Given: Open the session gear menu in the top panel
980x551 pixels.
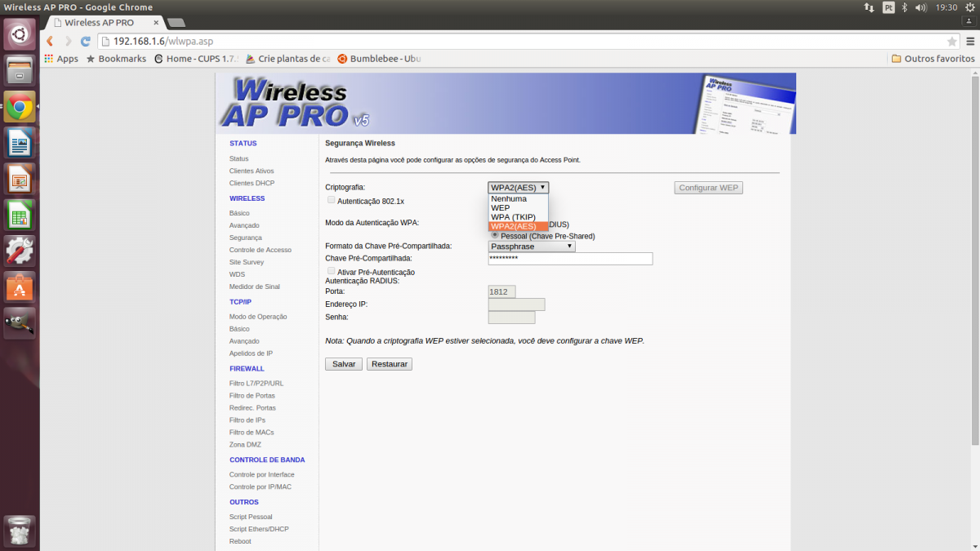Looking at the screenshot, I should [x=969, y=7].
